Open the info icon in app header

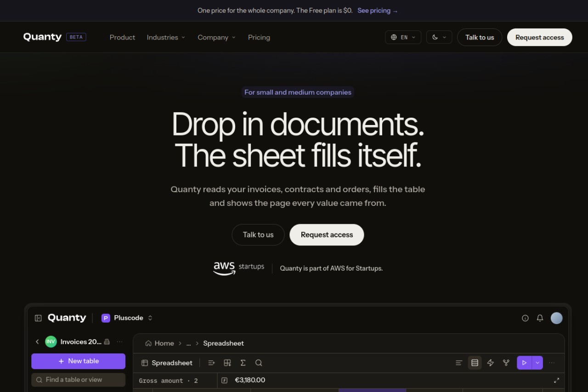coord(525,318)
